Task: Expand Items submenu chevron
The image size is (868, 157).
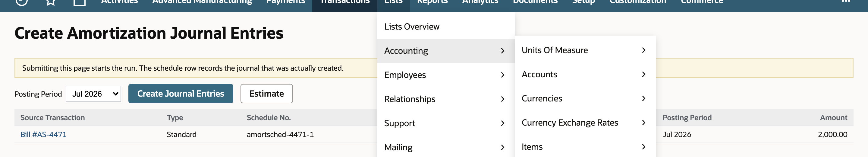Action: pyautogui.click(x=643, y=146)
